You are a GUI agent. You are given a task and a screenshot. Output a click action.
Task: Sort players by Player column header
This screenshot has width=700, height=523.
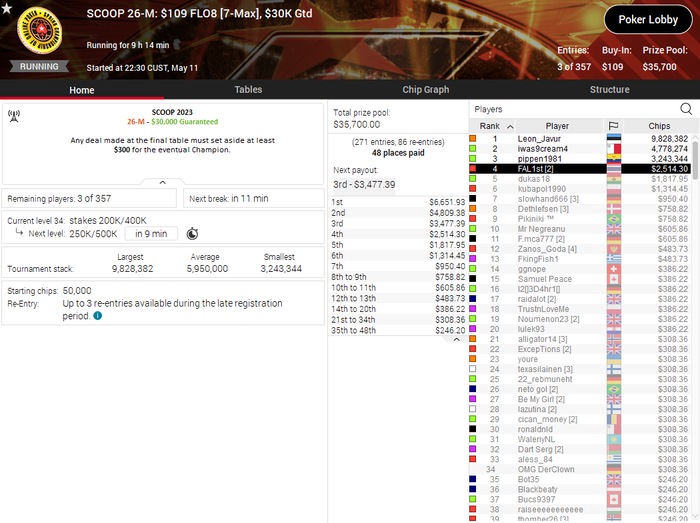coord(557,126)
